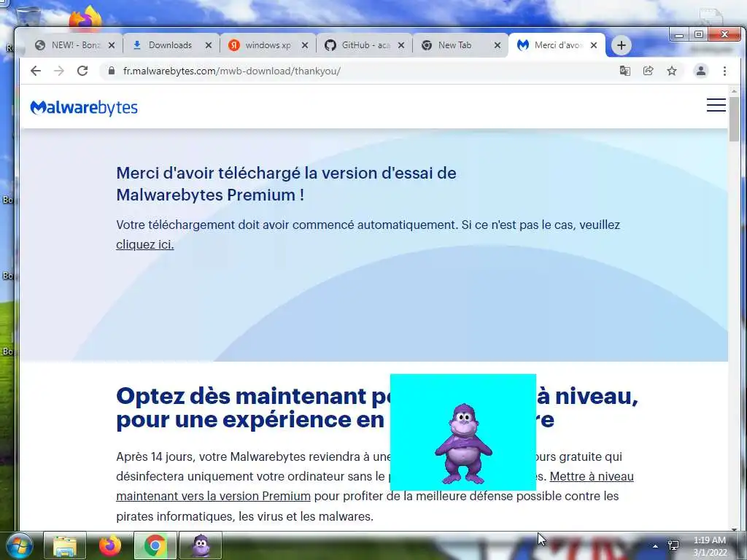Viewport: 747px width, 560px height.
Task: Click the BonziBuddy purple gorilla
Action: [463, 444]
